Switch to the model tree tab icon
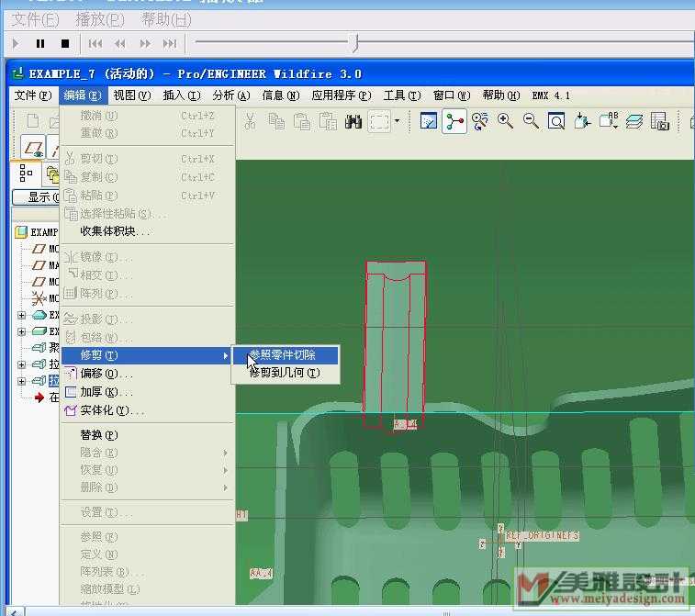The height and width of the screenshot is (616, 695). click(26, 173)
